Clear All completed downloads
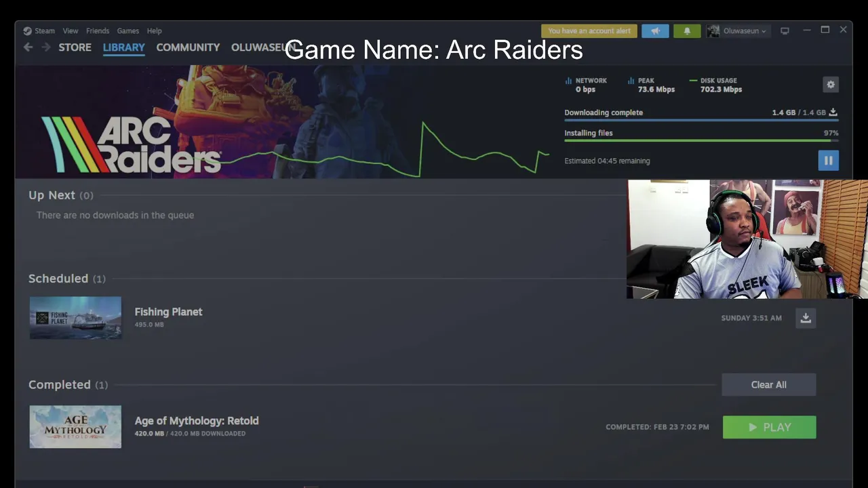The height and width of the screenshot is (488, 868). pos(769,384)
